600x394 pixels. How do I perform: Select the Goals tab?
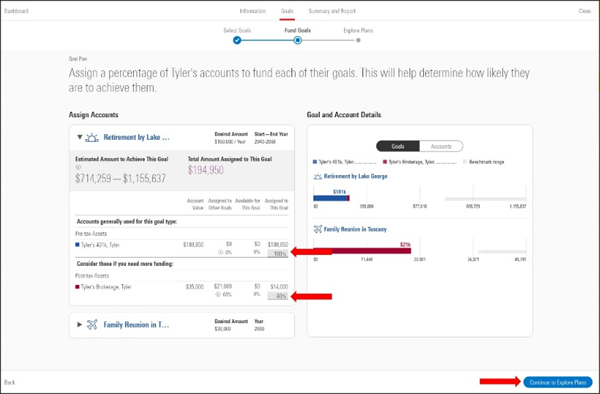click(x=287, y=11)
